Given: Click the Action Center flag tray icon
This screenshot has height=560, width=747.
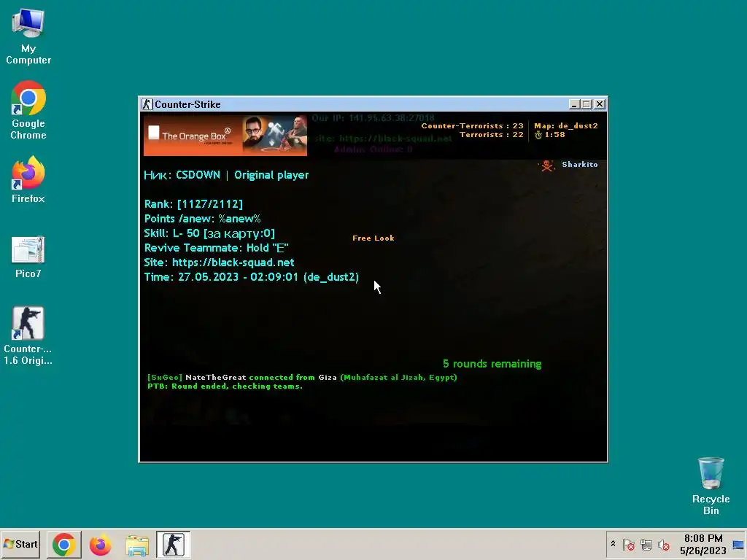Looking at the screenshot, I should click(x=628, y=545).
